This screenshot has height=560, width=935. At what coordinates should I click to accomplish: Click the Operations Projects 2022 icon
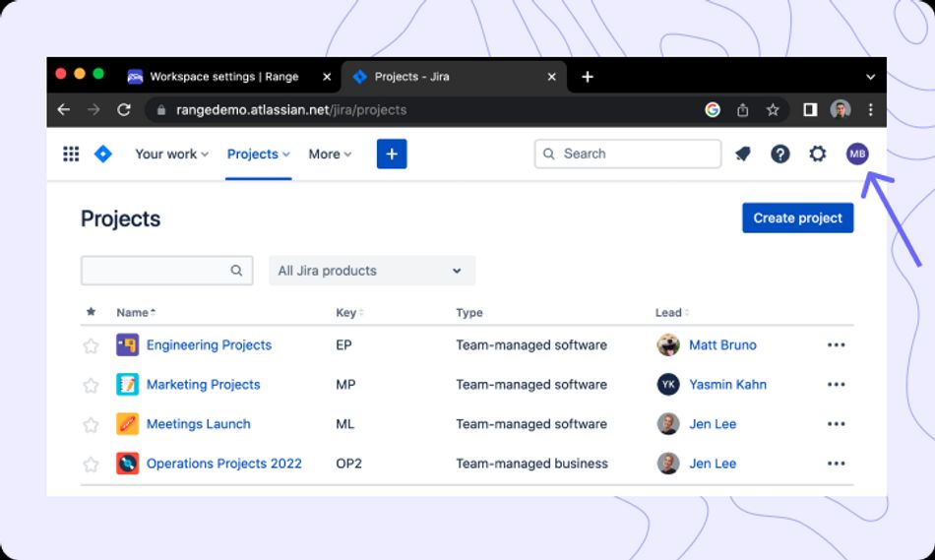pos(128,464)
